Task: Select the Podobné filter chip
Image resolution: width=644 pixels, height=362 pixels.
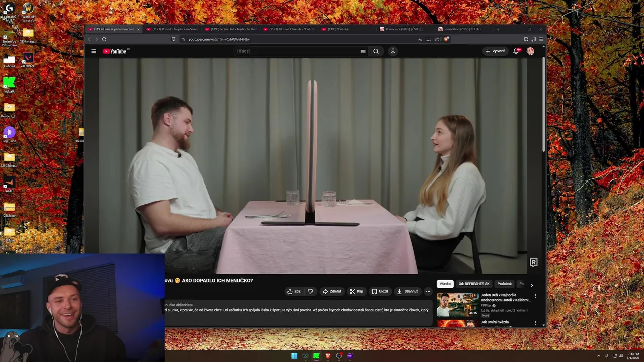Action: tap(504, 284)
